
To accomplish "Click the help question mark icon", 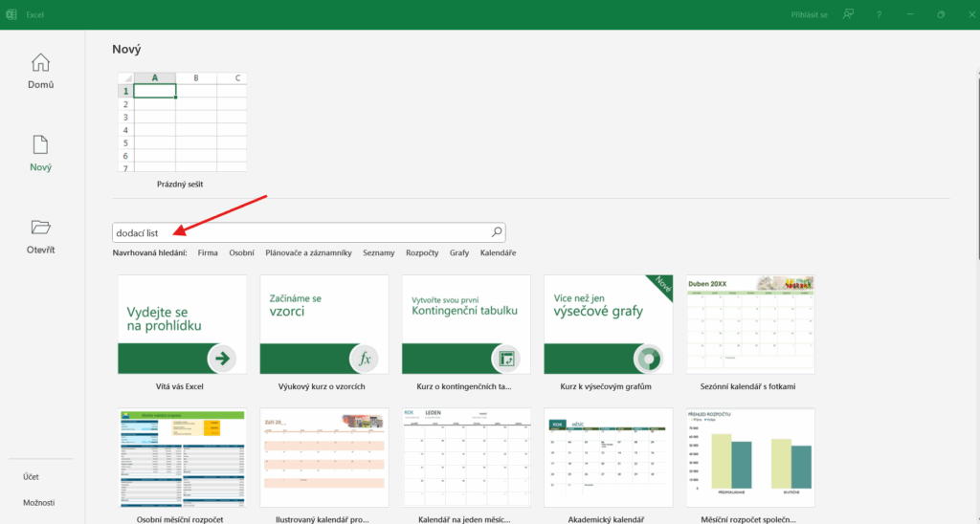I will 879,14.
